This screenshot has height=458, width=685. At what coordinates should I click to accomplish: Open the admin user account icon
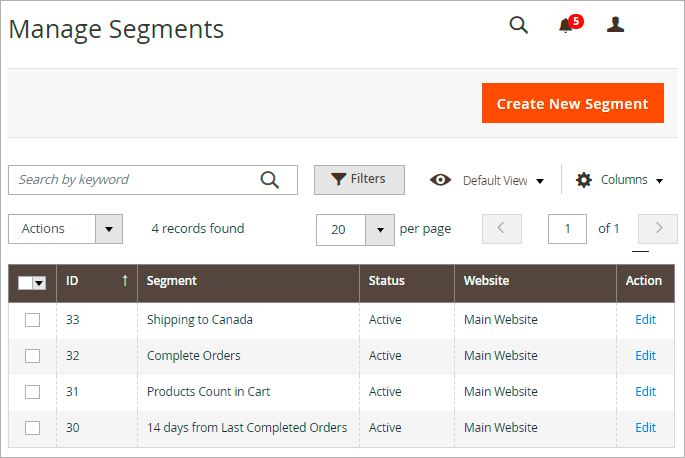(616, 26)
